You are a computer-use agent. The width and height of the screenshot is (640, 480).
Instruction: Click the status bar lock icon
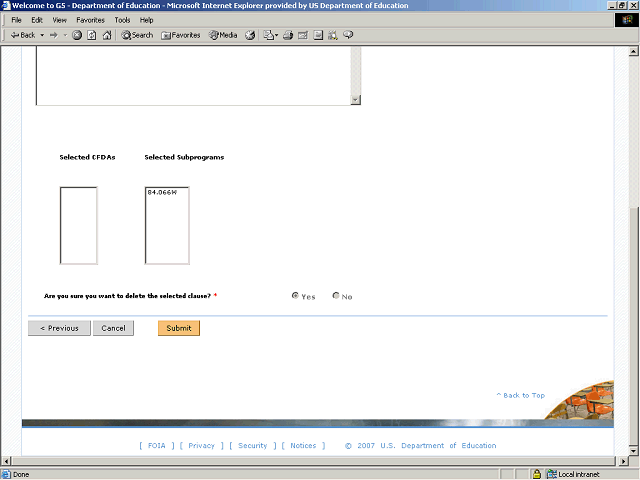tap(537, 474)
